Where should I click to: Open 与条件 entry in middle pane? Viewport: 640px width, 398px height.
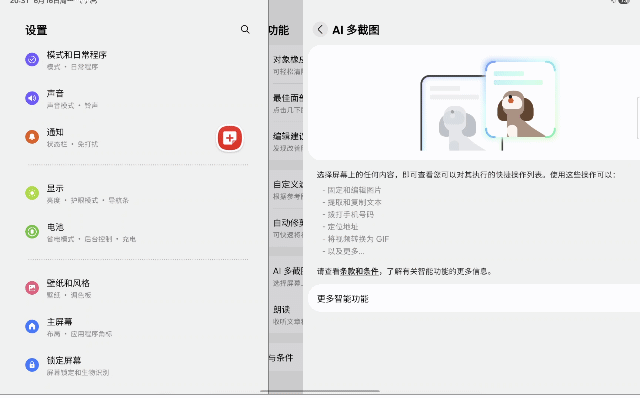286,358
